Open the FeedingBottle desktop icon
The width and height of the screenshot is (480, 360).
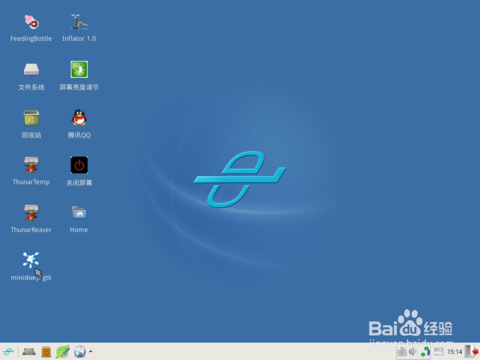(31, 22)
